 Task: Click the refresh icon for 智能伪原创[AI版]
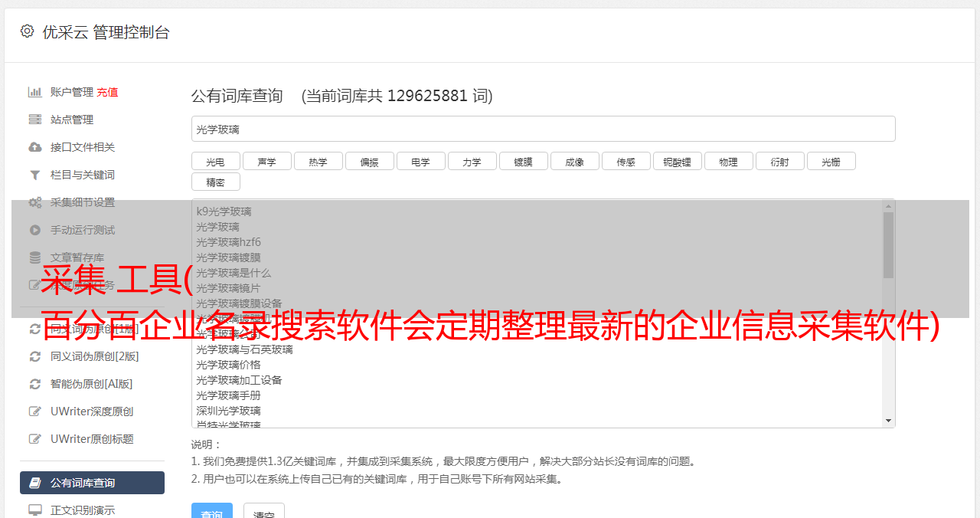(x=35, y=384)
